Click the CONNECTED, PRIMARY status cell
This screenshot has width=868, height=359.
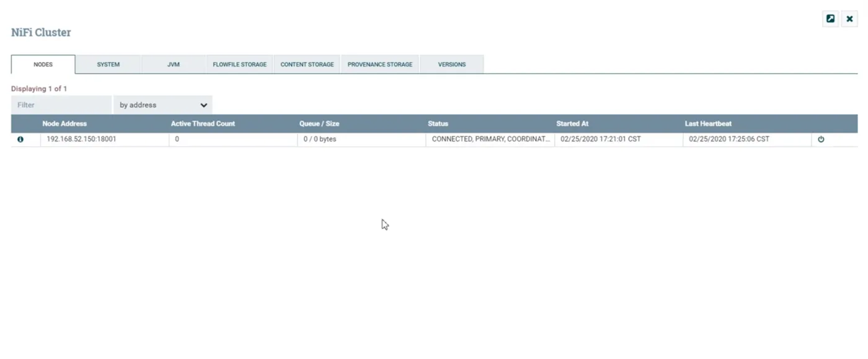(490, 140)
